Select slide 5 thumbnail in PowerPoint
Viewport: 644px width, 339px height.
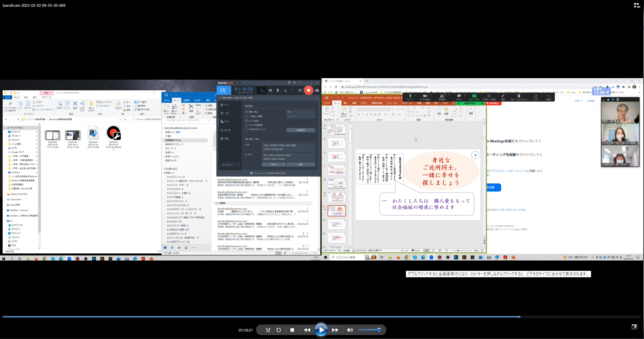pyautogui.click(x=336, y=143)
